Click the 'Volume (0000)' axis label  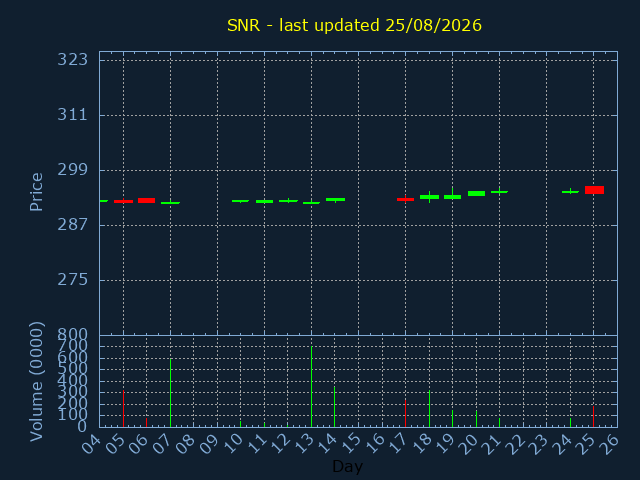point(36,381)
